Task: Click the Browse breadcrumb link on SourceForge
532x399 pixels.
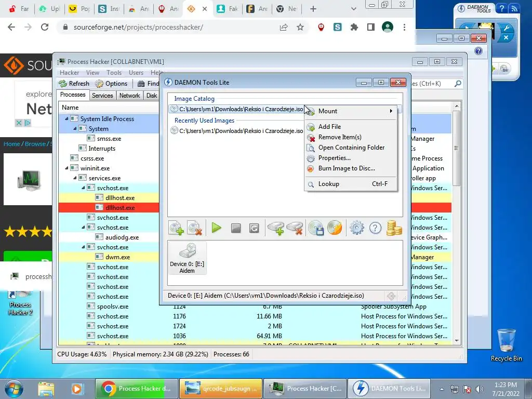Action: [x=35, y=144]
